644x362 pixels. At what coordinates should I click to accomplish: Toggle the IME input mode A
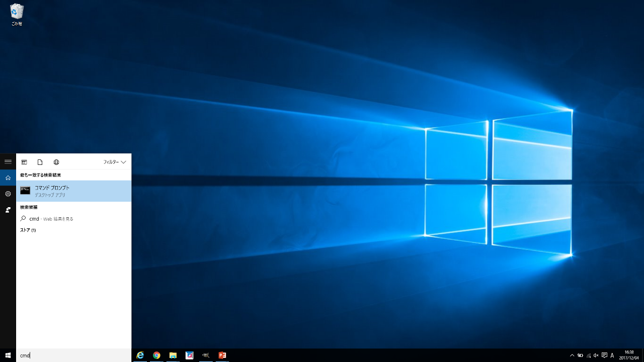pos(612,355)
